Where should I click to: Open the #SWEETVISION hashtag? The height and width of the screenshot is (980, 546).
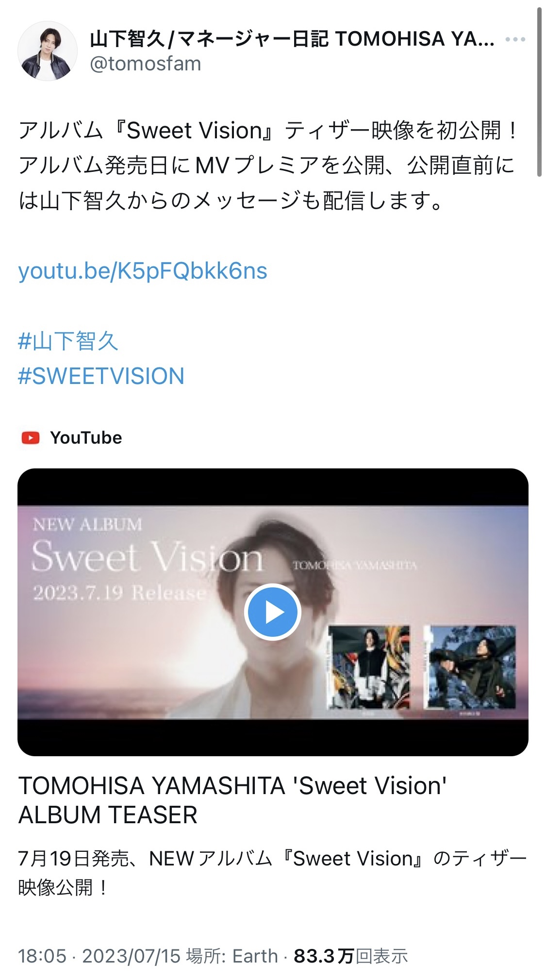pos(101,376)
